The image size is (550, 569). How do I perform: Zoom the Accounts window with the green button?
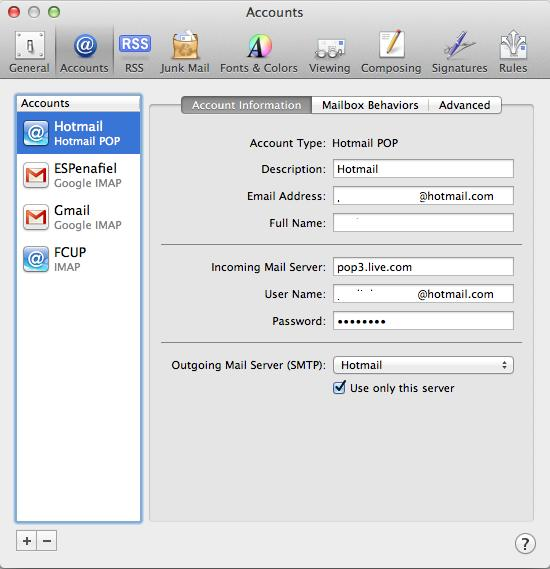tap(54, 12)
